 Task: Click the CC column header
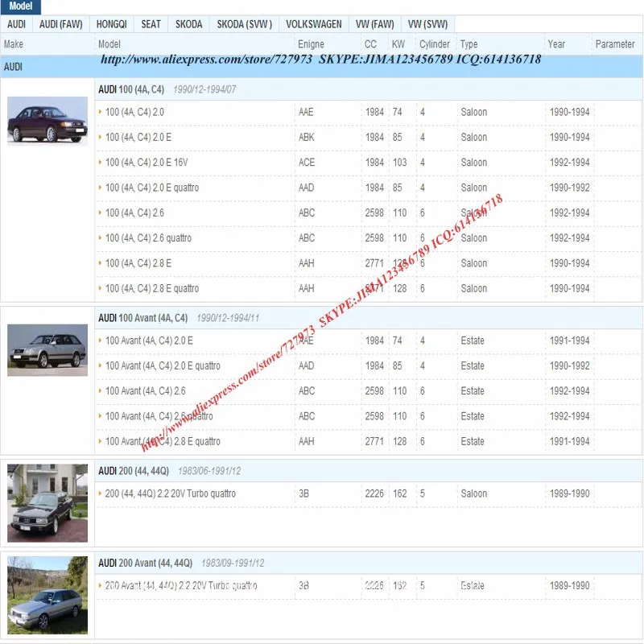coord(370,44)
